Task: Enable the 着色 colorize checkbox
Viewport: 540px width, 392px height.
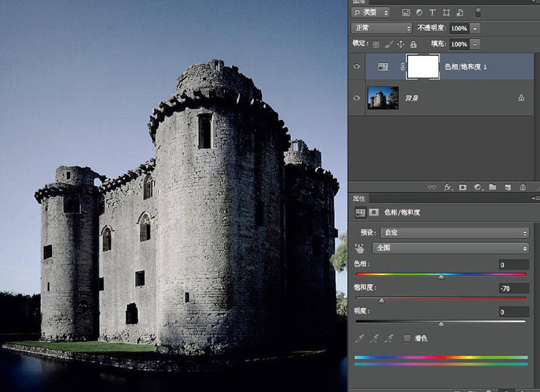Action: [x=407, y=338]
